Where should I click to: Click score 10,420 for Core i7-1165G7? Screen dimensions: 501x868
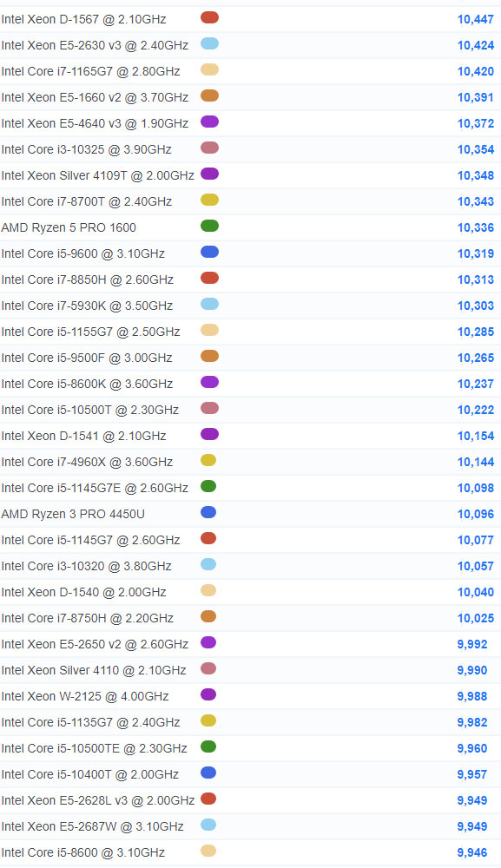[476, 71]
